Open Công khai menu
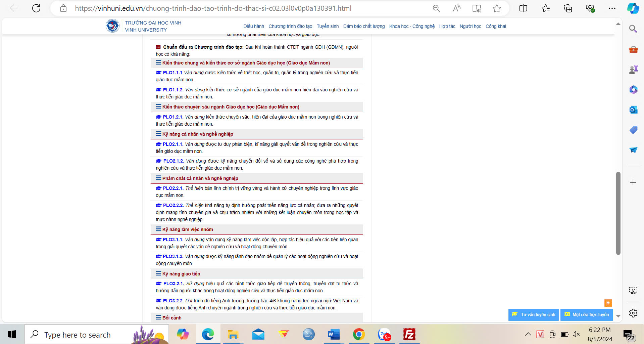This screenshot has width=644, height=344. (x=496, y=26)
